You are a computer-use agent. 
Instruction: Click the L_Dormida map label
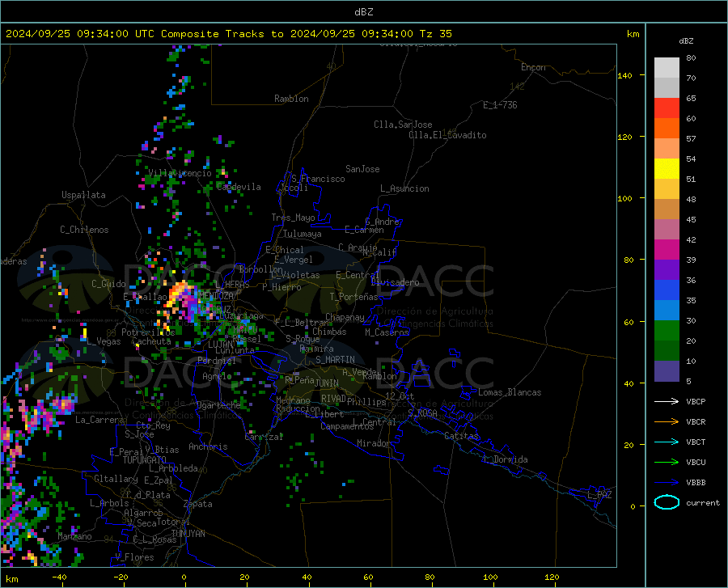click(x=506, y=459)
